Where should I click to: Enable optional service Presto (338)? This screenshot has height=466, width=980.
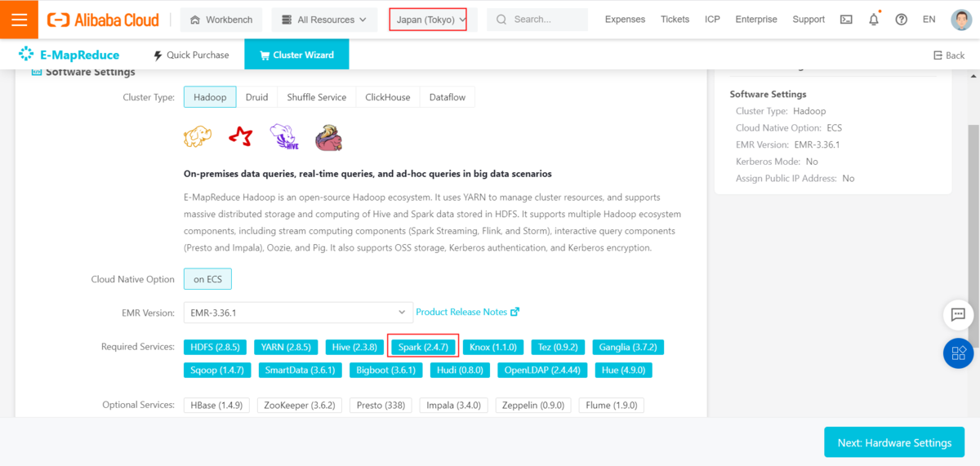click(x=381, y=405)
